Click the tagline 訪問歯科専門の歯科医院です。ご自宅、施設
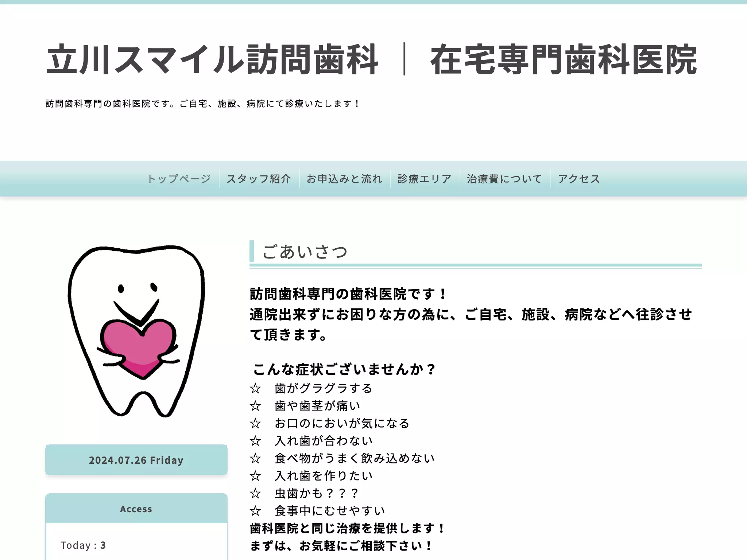This screenshot has width=747, height=560. [203, 104]
